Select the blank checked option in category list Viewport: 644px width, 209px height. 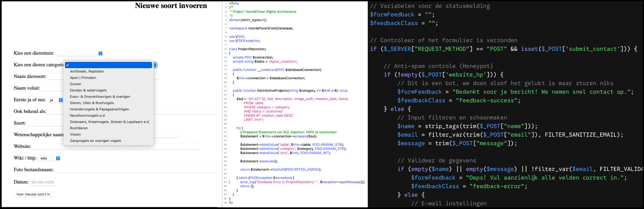109,65
